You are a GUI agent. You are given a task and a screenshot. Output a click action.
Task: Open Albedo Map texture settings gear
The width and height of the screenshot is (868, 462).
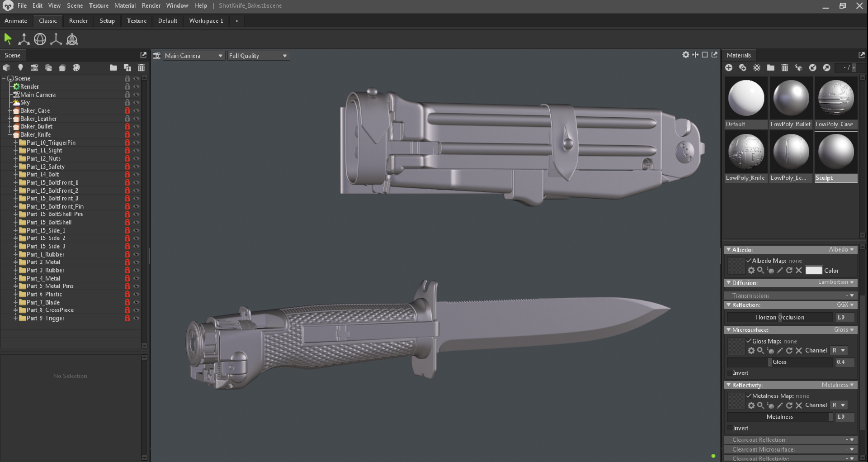point(751,270)
